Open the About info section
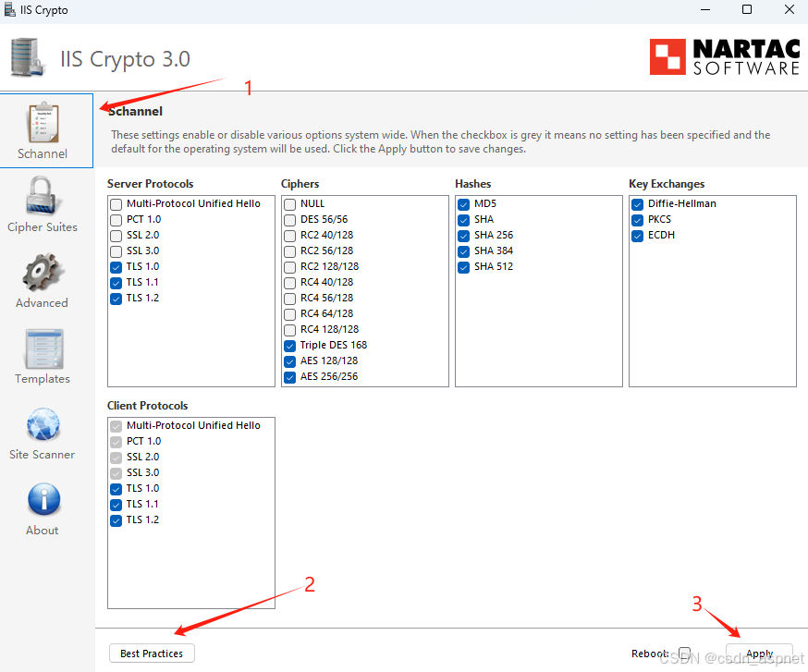 (43, 509)
